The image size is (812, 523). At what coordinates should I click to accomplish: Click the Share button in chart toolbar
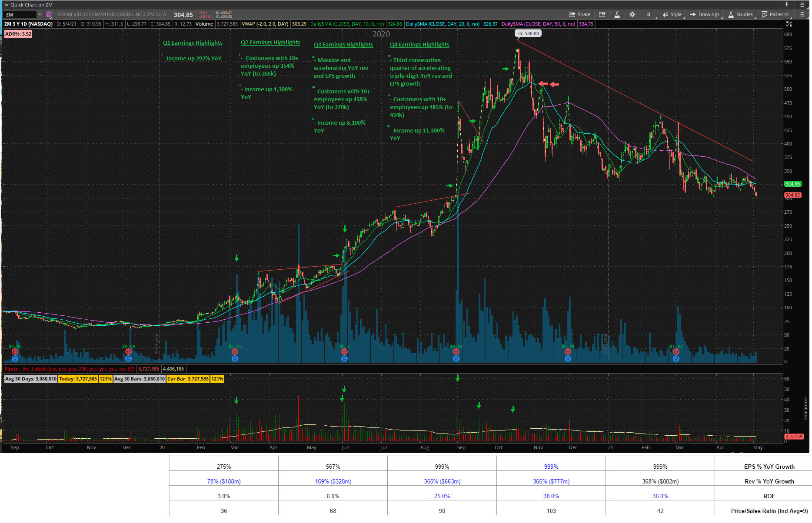[x=579, y=14]
